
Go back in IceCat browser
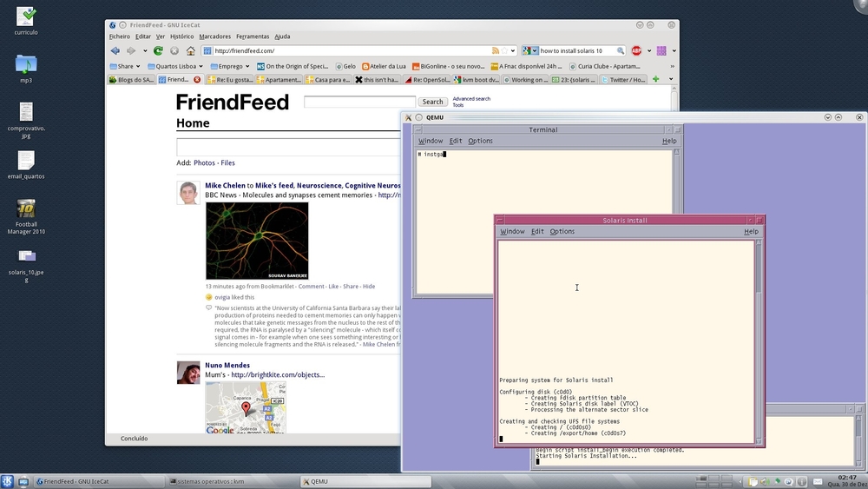click(115, 50)
